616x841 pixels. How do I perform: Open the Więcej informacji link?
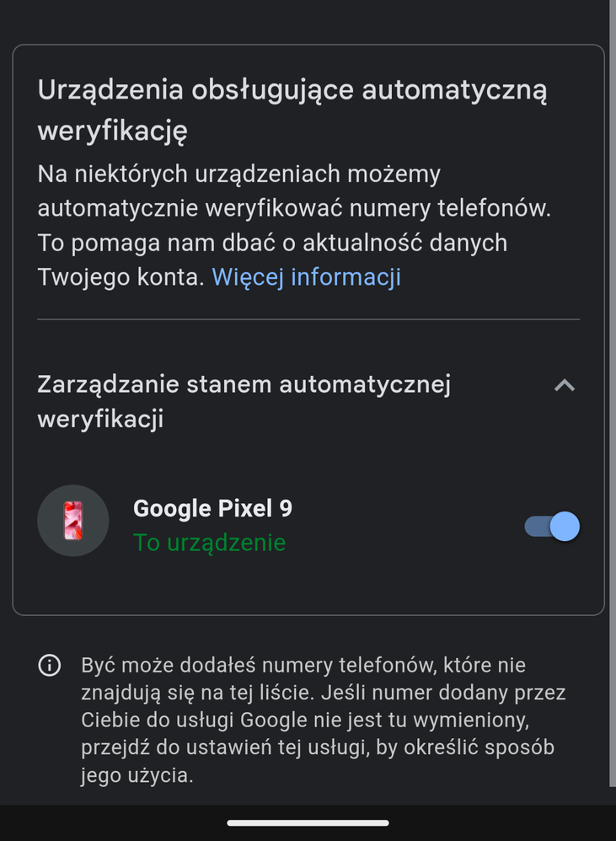click(306, 277)
